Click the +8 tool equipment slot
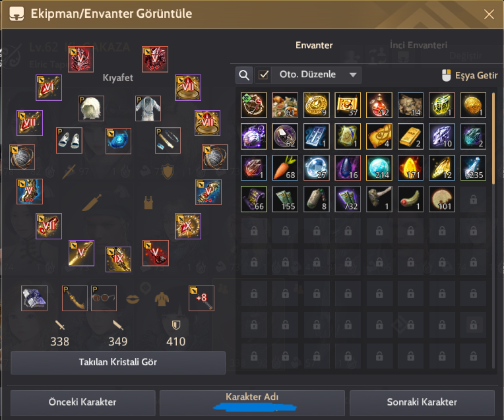Viewport: 504px width, 420px height. tap(202, 298)
